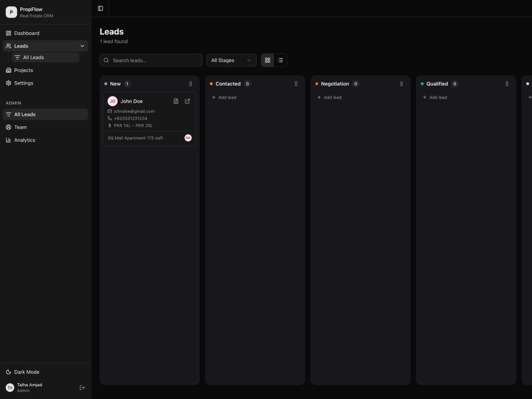Click SQ Mall Apartment 175 sqft text

pos(135,138)
